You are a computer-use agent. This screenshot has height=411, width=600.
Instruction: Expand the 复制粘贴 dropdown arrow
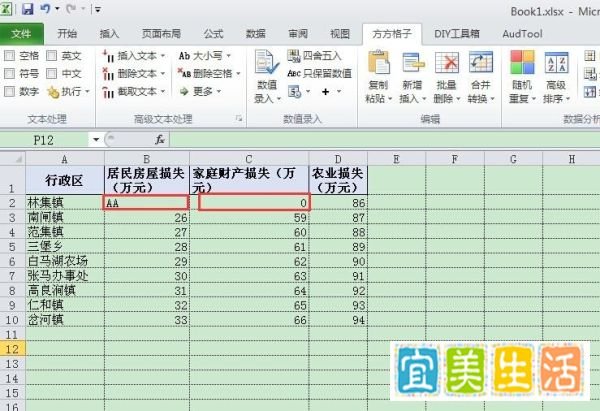click(x=390, y=99)
